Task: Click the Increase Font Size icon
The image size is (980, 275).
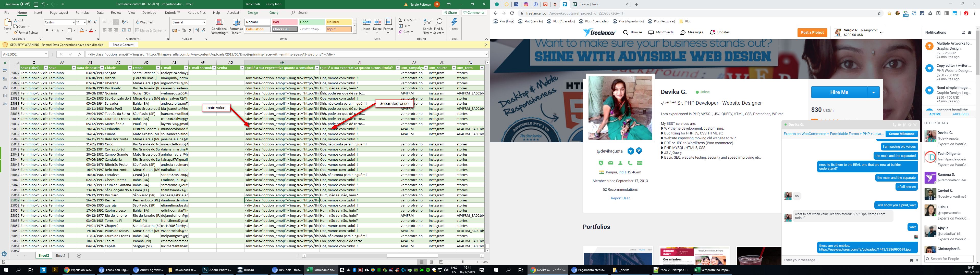Action: (89, 22)
